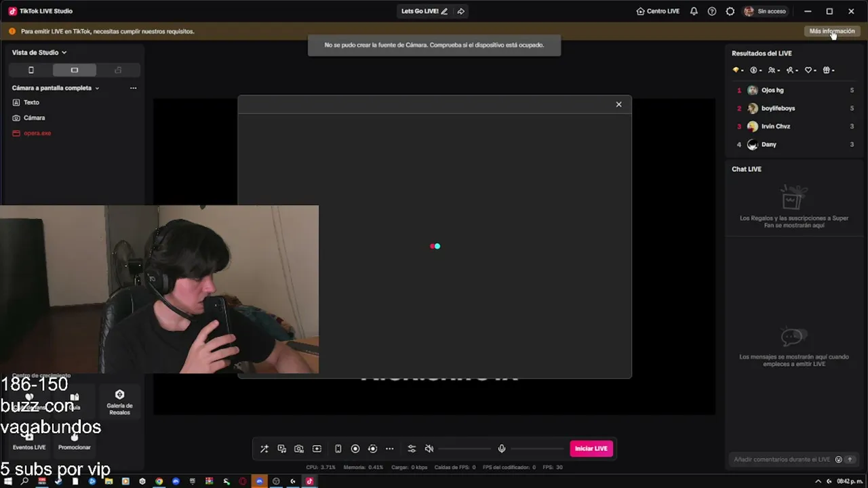Click the FPS: 30 status readout
The image size is (868, 488).
click(553, 467)
